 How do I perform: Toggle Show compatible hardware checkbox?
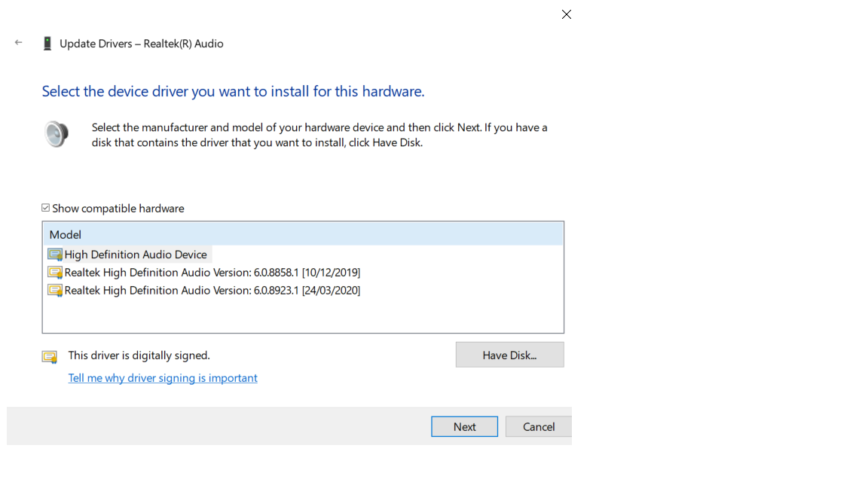point(45,208)
